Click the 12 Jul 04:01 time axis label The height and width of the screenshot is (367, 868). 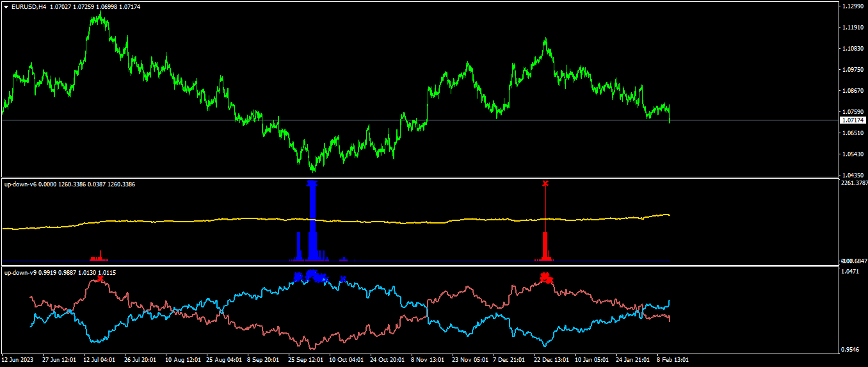(100, 360)
